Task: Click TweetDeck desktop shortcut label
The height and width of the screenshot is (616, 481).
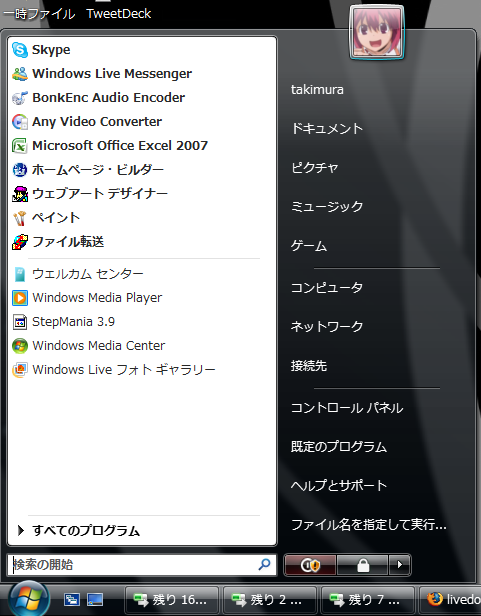Action: click(119, 14)
